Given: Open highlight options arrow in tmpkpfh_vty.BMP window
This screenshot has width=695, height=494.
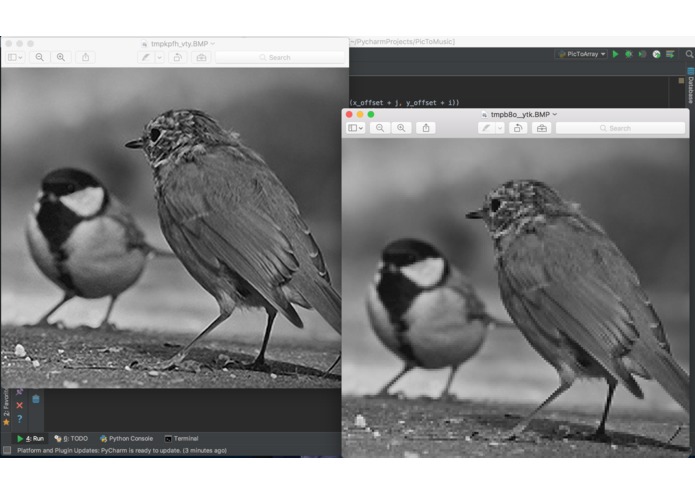Looking at the screenshot, I should 160,57.
